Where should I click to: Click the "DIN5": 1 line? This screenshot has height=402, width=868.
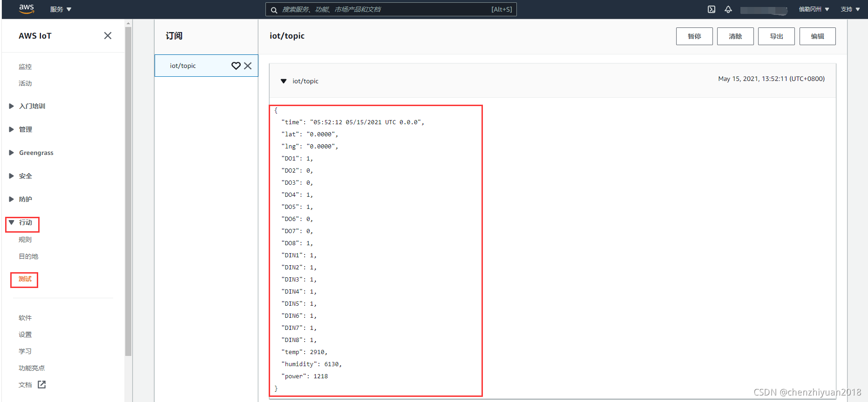(x=299, y=303)
